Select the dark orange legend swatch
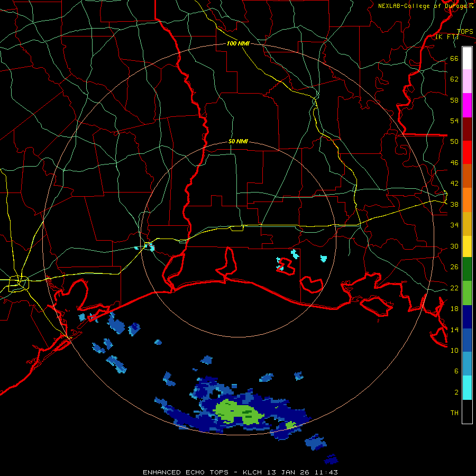Screen dimensions: 476x476 pos(467,176)
